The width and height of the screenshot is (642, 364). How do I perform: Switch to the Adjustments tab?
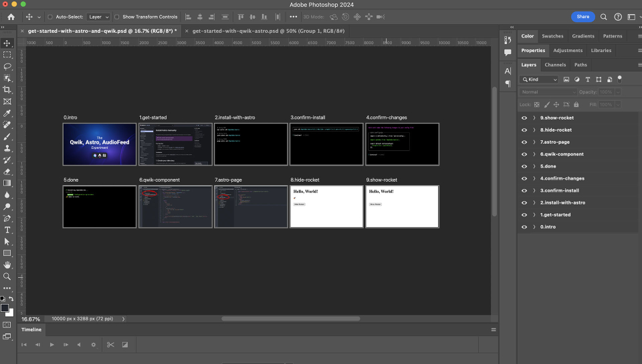coord(568,50)
